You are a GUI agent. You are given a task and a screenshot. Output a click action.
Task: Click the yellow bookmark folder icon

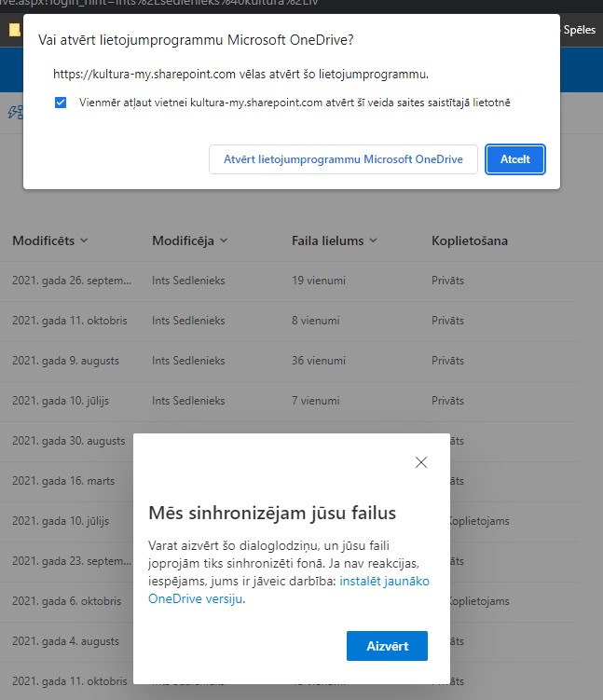[15, 30]
